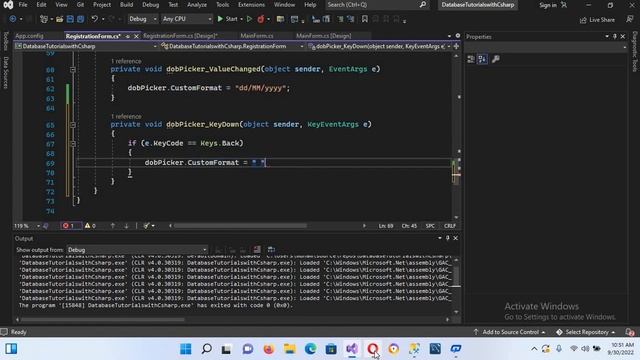Click the Save file toolbar icon
Image resolution: width=640 pixels, height=360 pixels.
click(x=70, y=19)
